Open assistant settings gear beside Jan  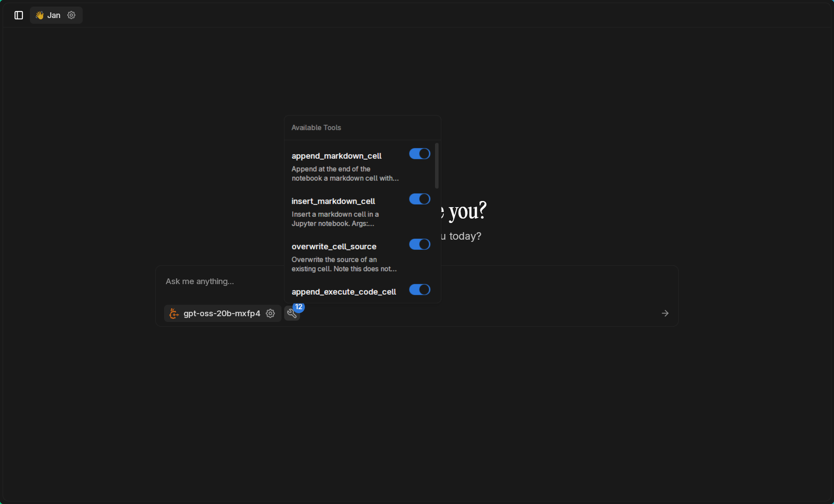(x=71, y=15)
